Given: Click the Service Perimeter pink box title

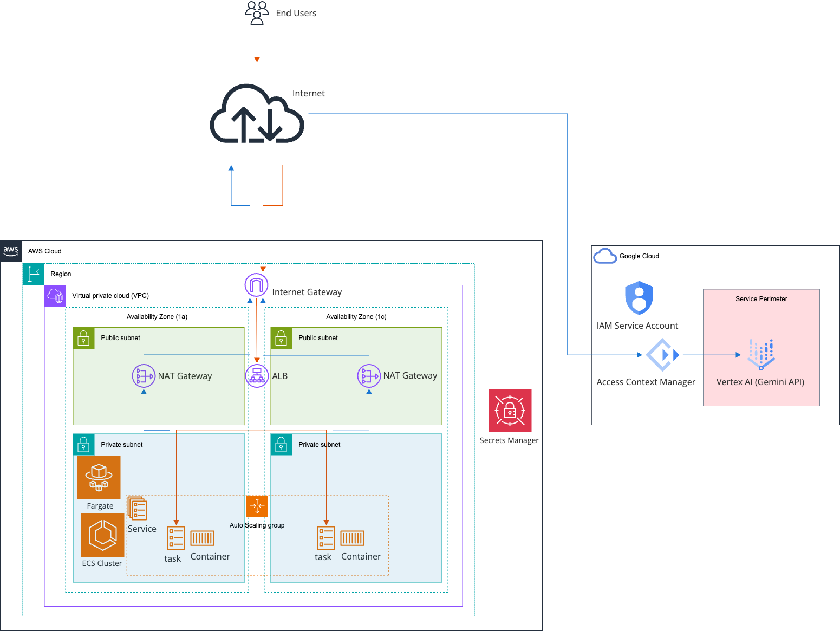Looking at the screenshot, I should click(761, 299).
